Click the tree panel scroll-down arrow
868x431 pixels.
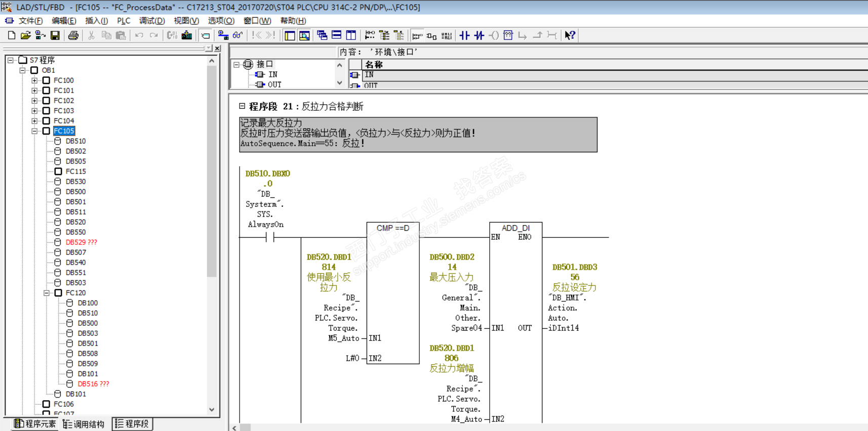click(x=212, y=410)
